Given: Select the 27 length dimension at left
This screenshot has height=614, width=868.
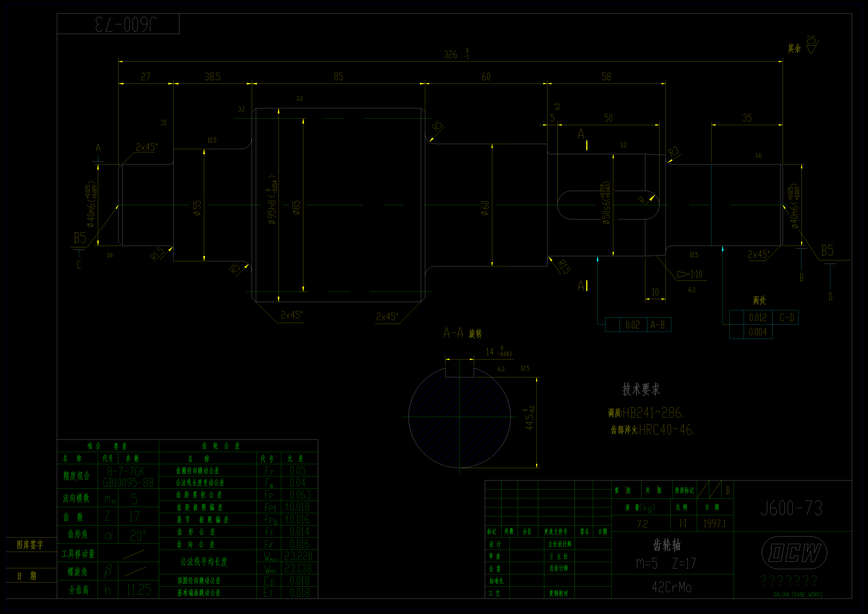Looking at the screenshot, I should [x=146, y=77].
